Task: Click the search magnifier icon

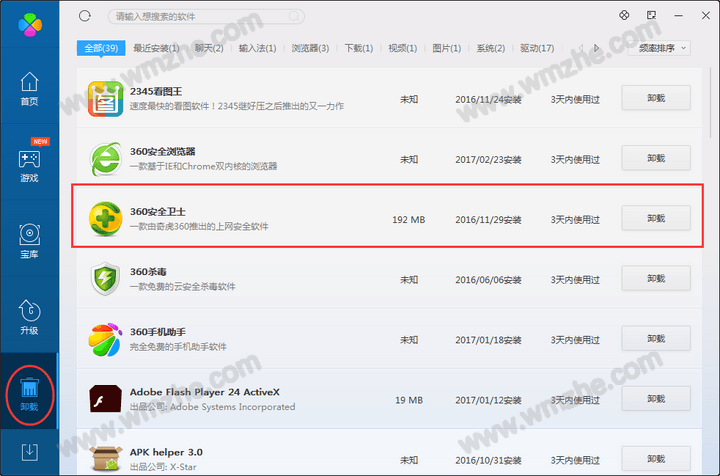Action: point(294,17)
